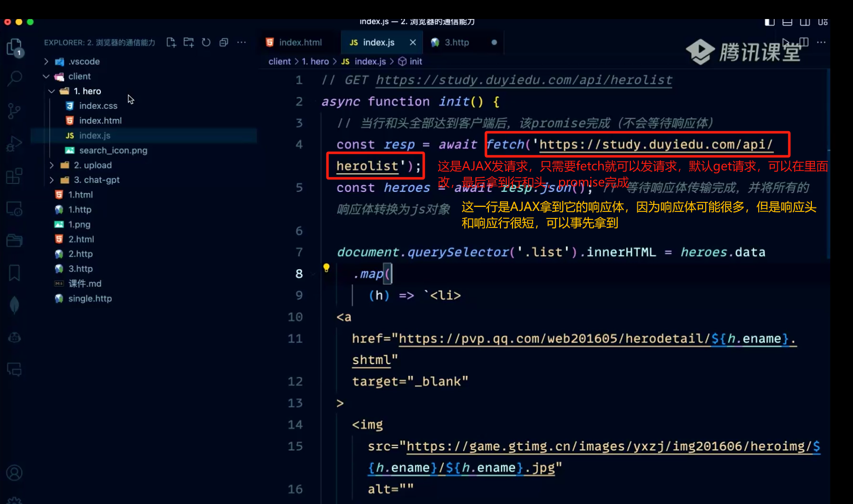Close the index.js editor tab
853x504 pixels.
(413, 43)
